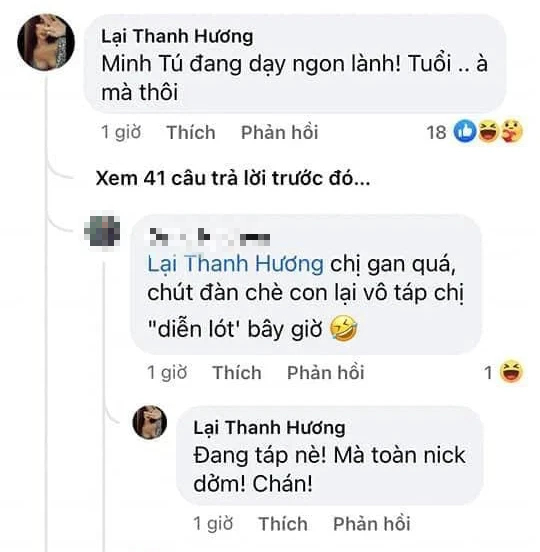Screen dimensions: 540x552
Task: Open the blue Lại Thanh Hương mention link
Action: 235,264
